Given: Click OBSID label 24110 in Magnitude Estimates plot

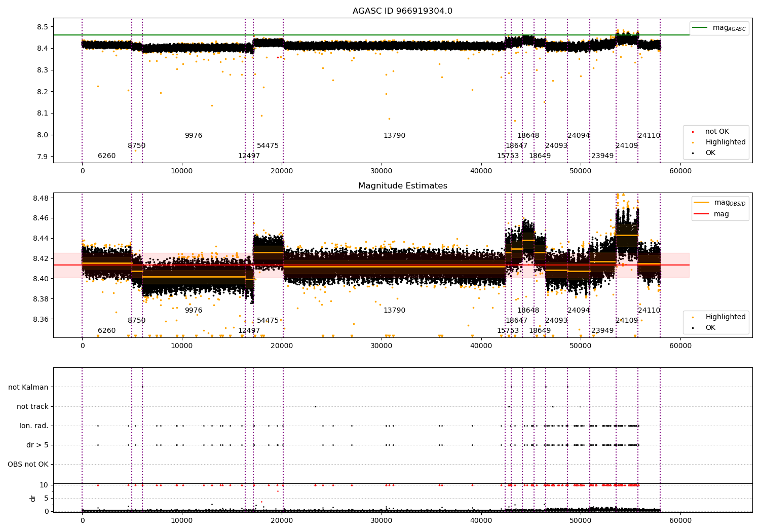Looking at the screenshot, I should 649,311.
